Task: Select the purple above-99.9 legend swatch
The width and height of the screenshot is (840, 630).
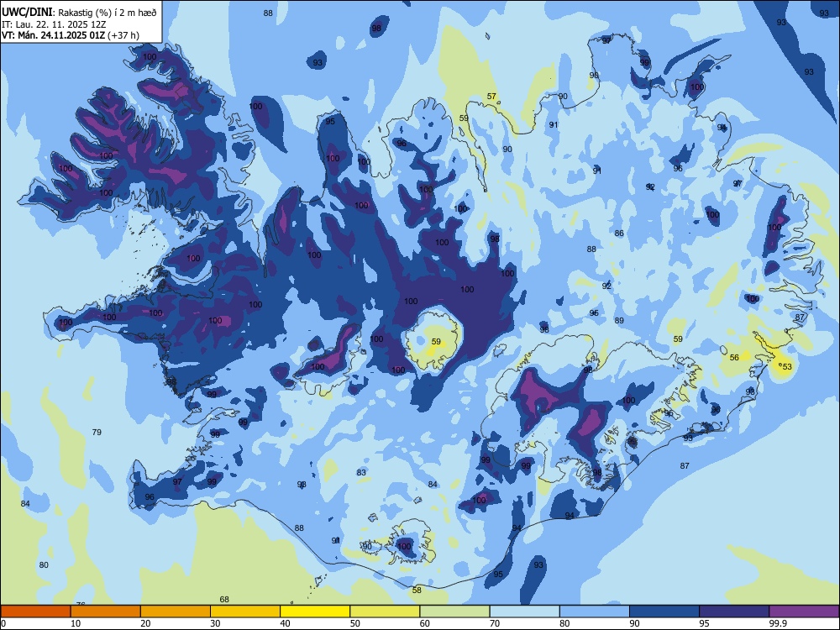Action: [804, 612]
